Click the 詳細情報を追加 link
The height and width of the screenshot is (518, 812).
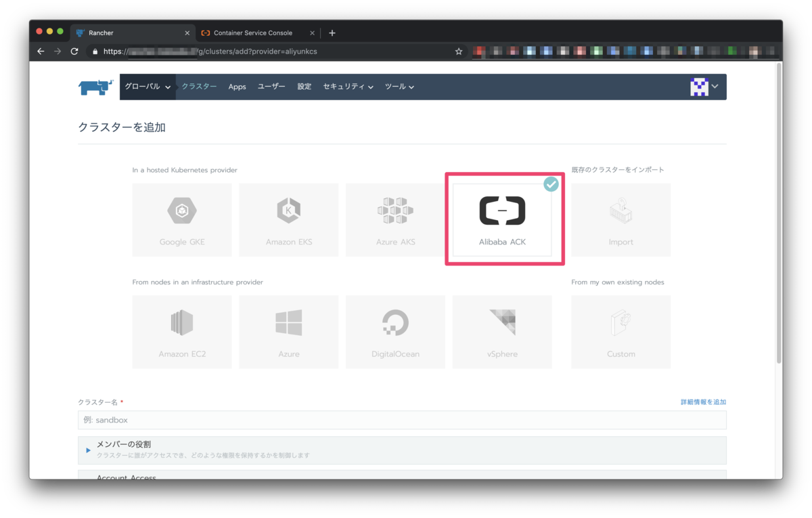click(x=703, y=402)
